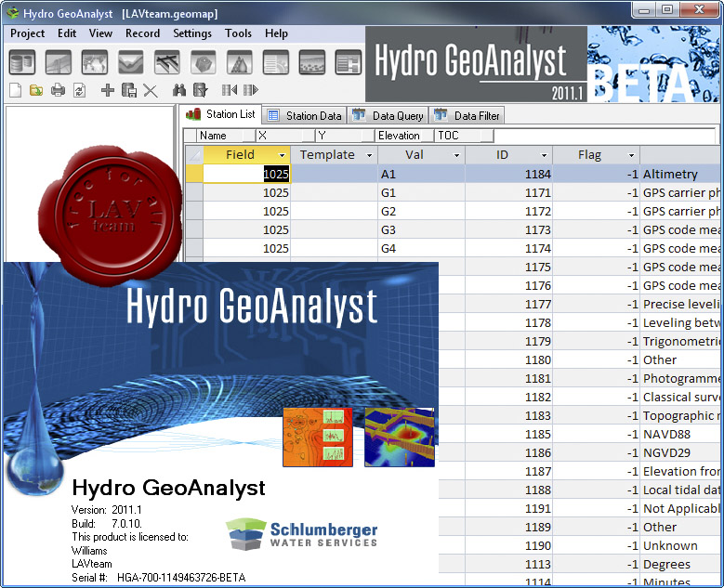Open the Project menu
Screen dimensions: 724x588
tap(27, 33)
